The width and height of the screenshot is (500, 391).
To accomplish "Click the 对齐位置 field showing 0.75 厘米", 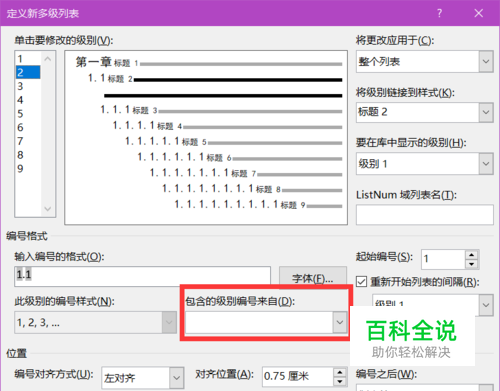I will (x=297, y=377).
